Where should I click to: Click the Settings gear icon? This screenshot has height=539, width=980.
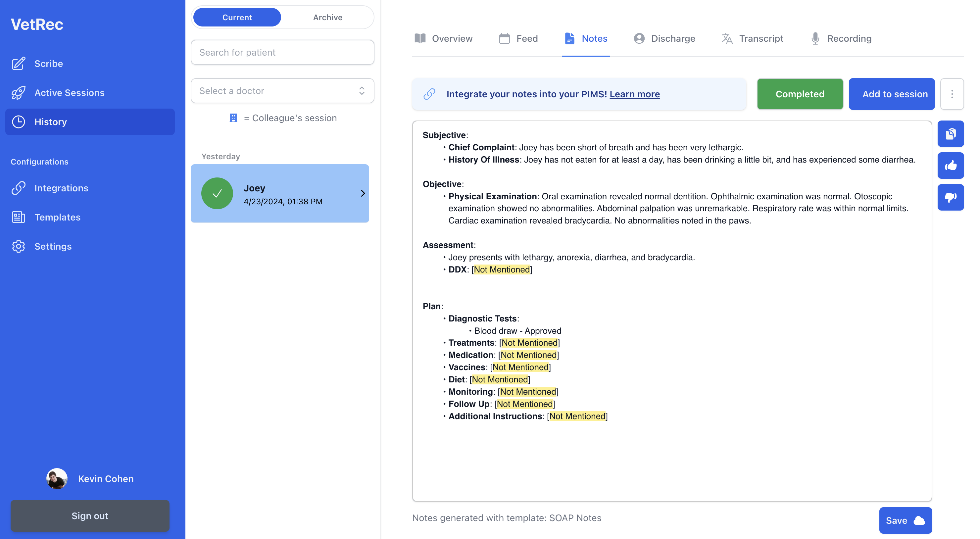[x=18, y=246]
